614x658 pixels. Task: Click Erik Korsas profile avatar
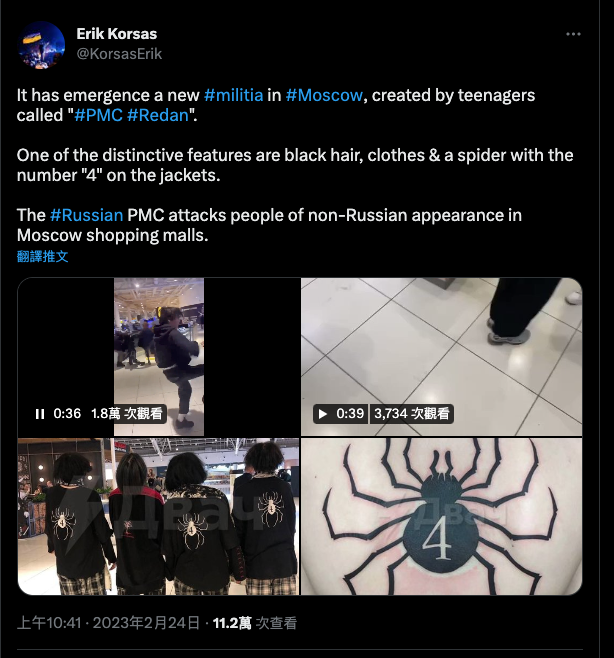(42, 45)
